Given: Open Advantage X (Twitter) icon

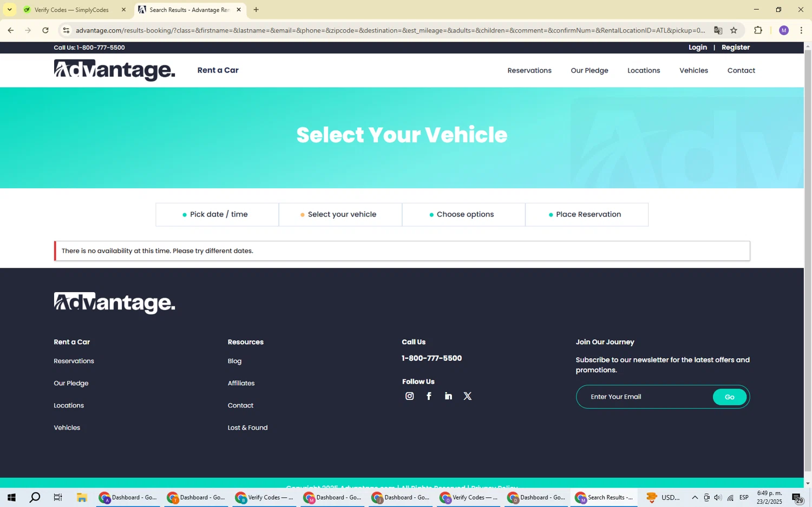Looking at the screenshot, I should (468, 396).
